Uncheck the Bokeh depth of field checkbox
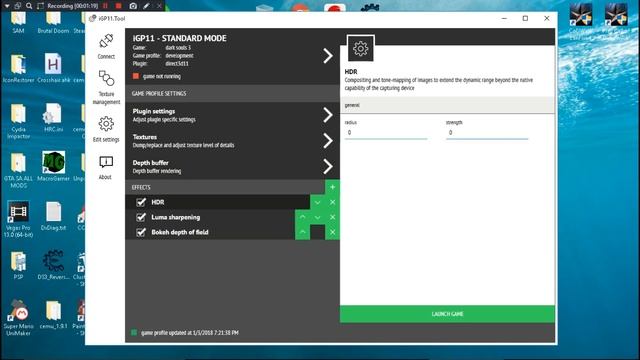Image resolution: width=640 pixels, height=360 pixels. pyautogui.click(x=141, y=232)
